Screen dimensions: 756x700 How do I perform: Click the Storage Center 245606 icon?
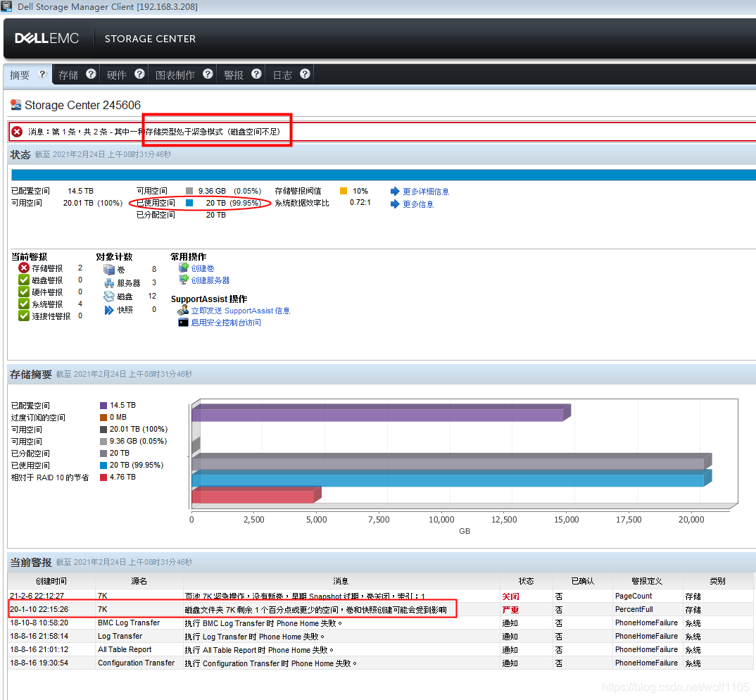(16, 105)
